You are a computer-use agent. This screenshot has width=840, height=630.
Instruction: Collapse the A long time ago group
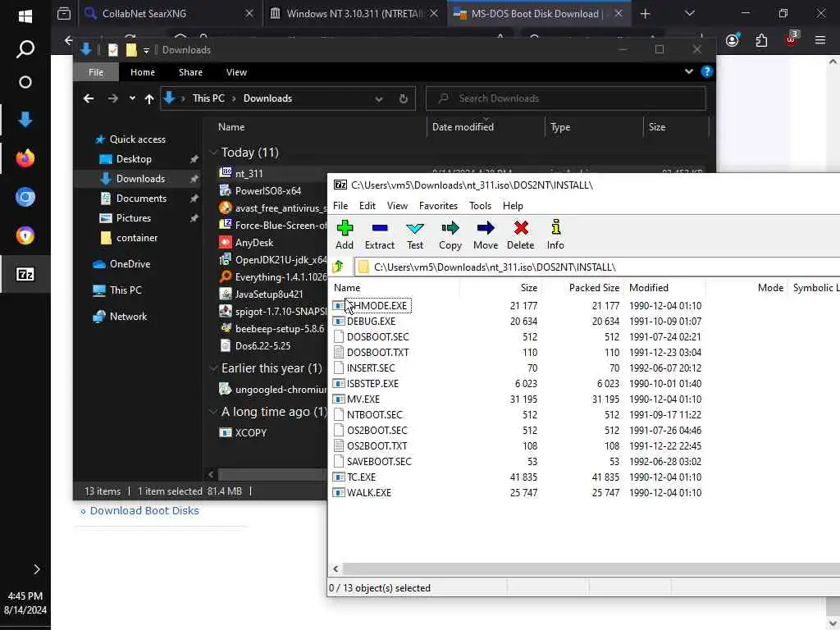pyautogui.click(x=213, y=412)
